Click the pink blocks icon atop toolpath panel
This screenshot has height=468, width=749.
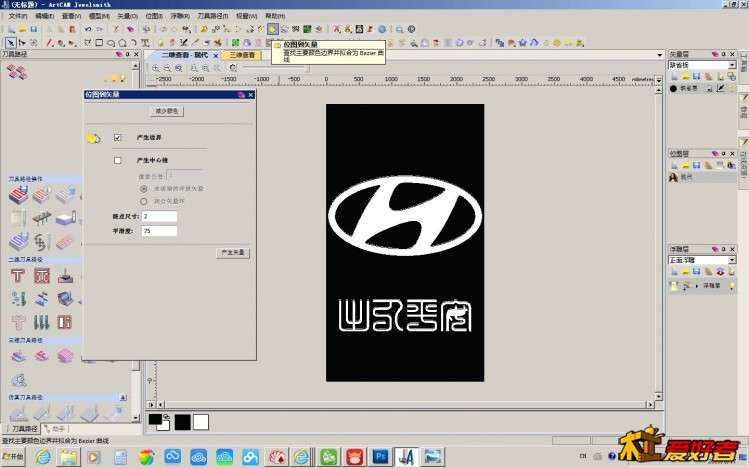17,72
